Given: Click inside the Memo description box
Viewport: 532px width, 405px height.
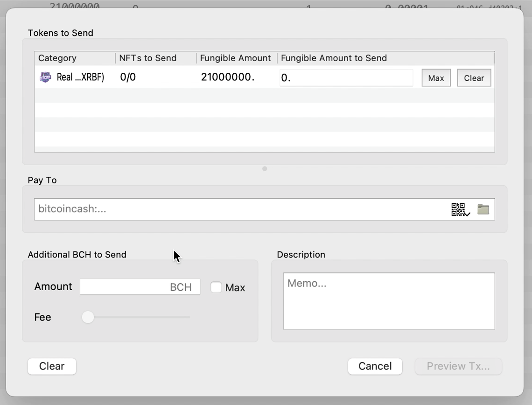Looking at the screenshot, I should point(389,300).
